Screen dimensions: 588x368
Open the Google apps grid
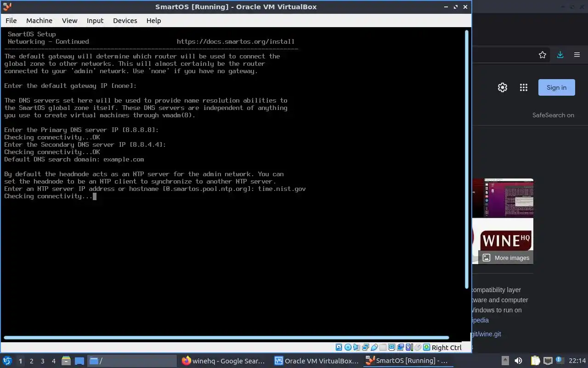[523, 87]
